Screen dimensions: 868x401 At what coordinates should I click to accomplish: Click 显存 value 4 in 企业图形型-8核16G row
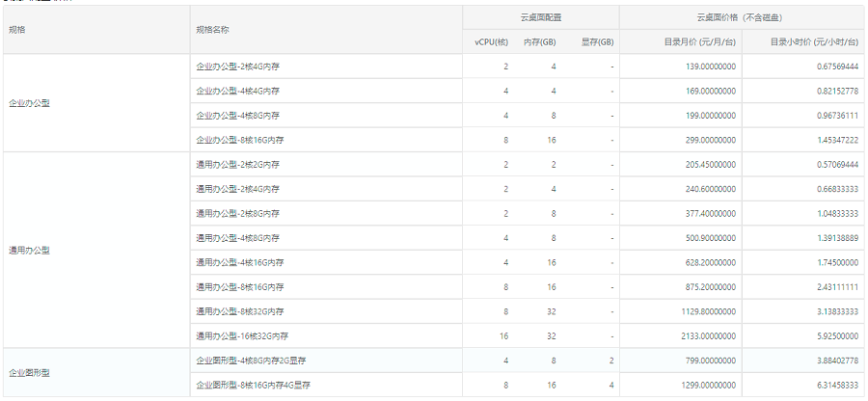(611, 385)
